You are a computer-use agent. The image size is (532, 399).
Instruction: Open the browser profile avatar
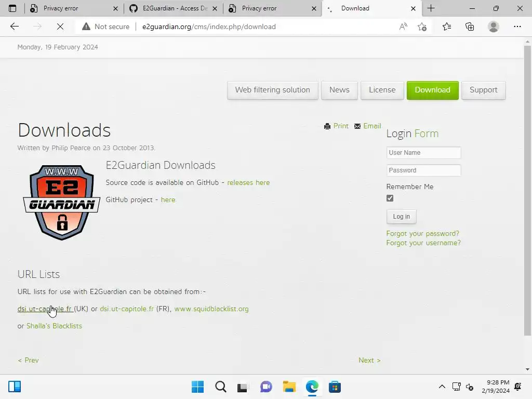[x=494, y=26]
